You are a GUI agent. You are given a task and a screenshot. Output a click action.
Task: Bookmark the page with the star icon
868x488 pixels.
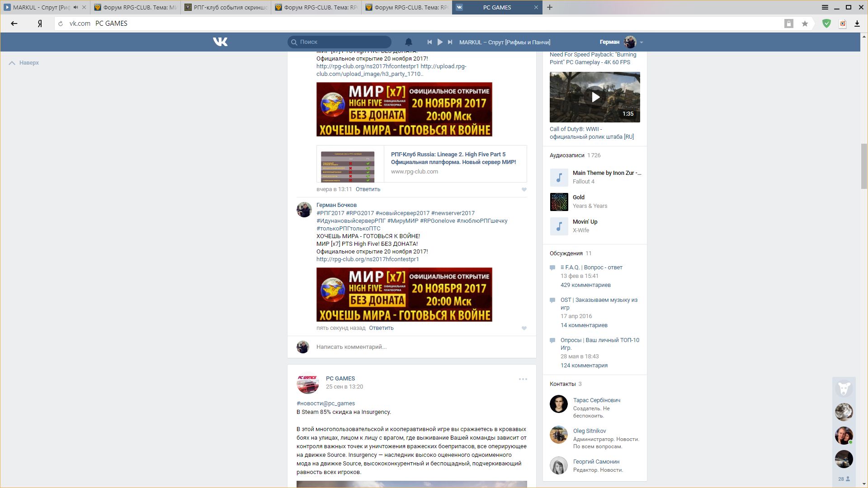point(805,23)
